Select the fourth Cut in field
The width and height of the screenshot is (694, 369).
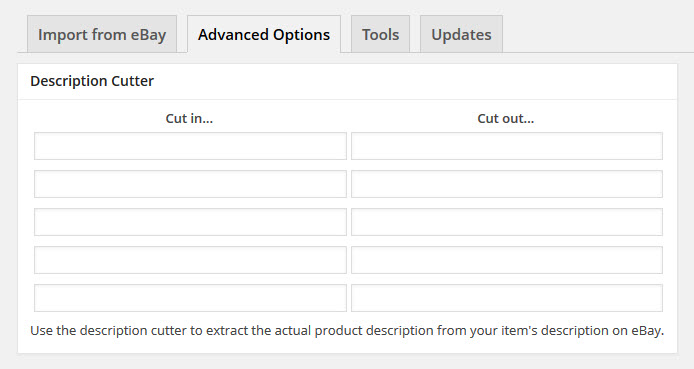click(x=190, y=260)
